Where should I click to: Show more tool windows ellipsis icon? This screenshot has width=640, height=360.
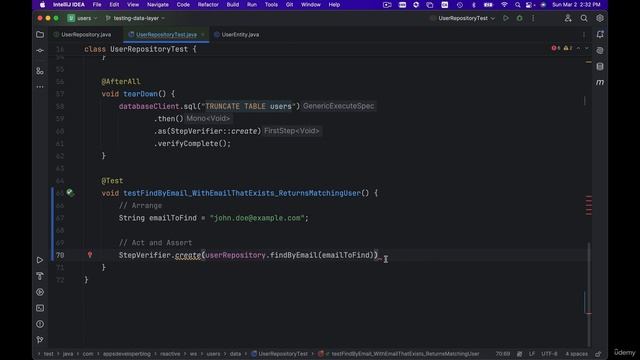[x=40, y=87]
